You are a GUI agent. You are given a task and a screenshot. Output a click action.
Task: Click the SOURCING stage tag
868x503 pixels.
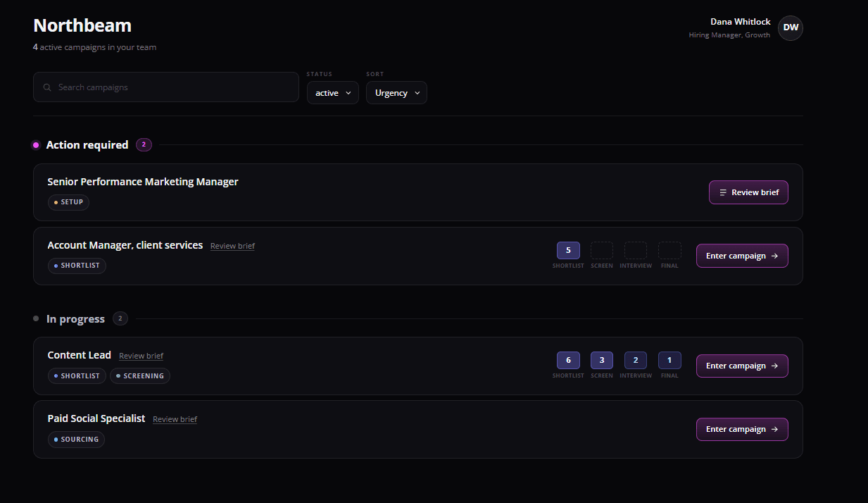click(76, 439)
